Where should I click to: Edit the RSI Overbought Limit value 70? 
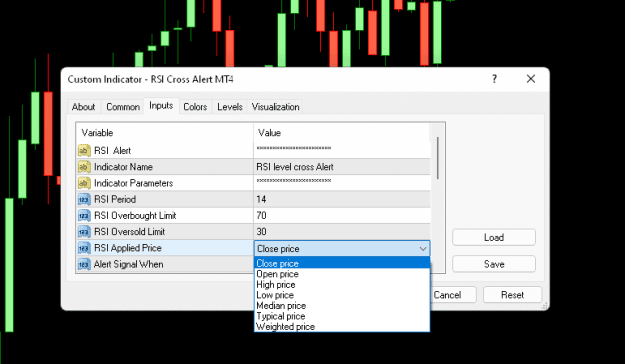342,216
